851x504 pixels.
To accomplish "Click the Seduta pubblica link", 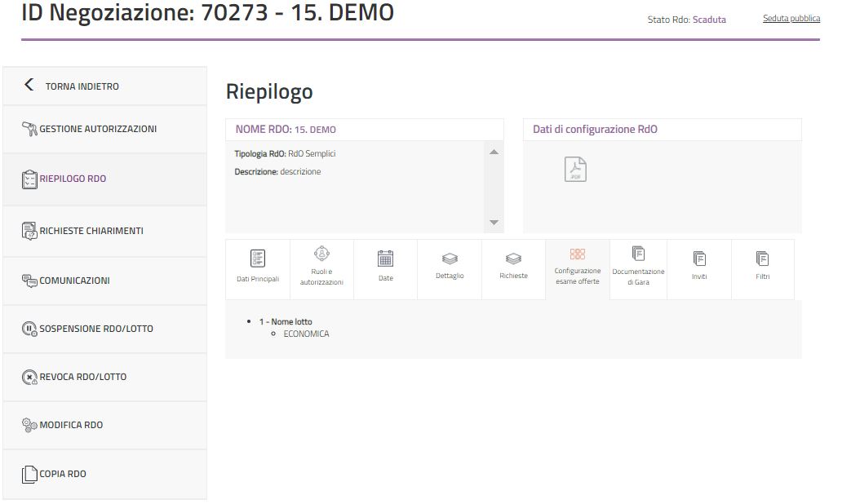I will coord(791,19).
